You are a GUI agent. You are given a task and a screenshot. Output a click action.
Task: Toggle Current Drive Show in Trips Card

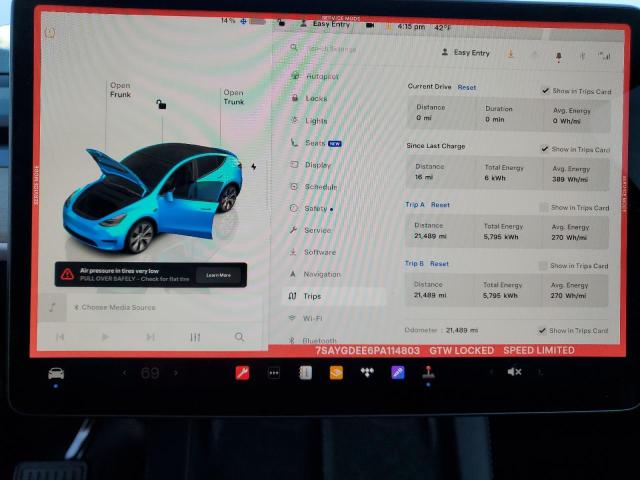(x=545, y=91)
